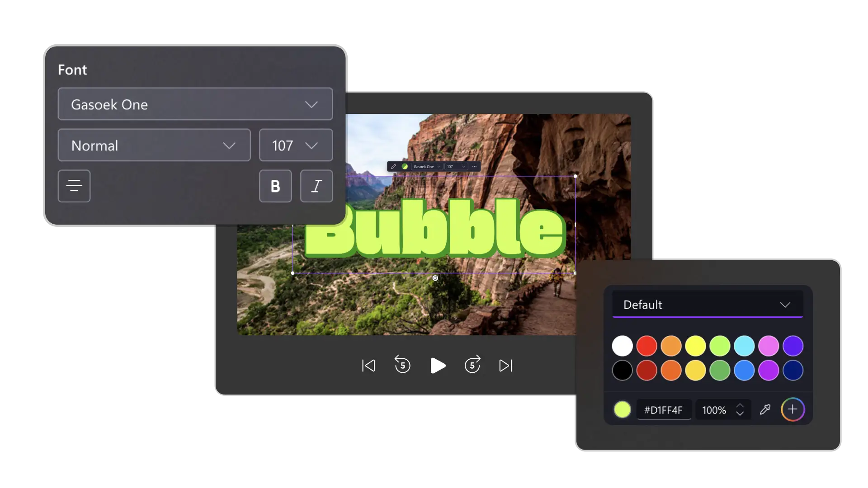Click the skip to beginning playback icon

(x=368, y=365)
